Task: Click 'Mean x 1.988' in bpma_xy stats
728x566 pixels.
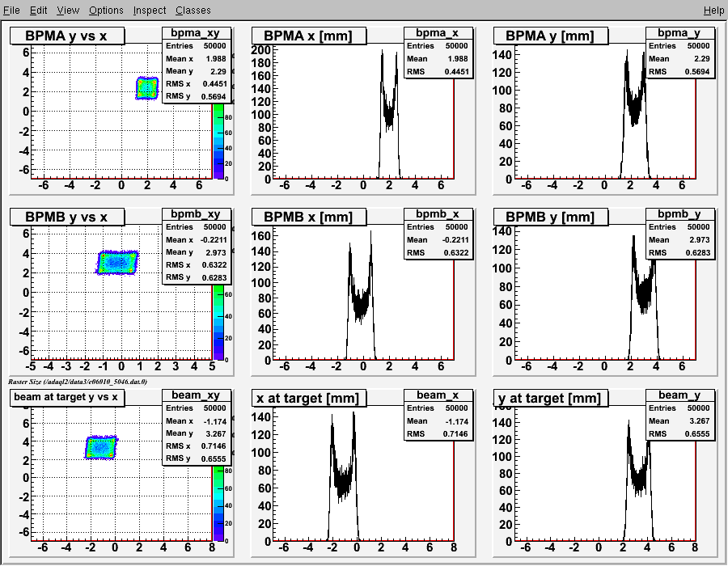Action: pyautogui.click(x=197, y=59)
